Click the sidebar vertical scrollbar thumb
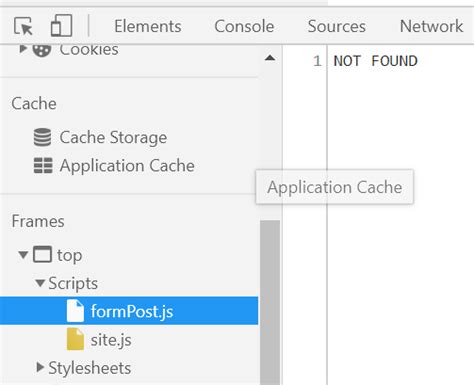 point(270,302)
